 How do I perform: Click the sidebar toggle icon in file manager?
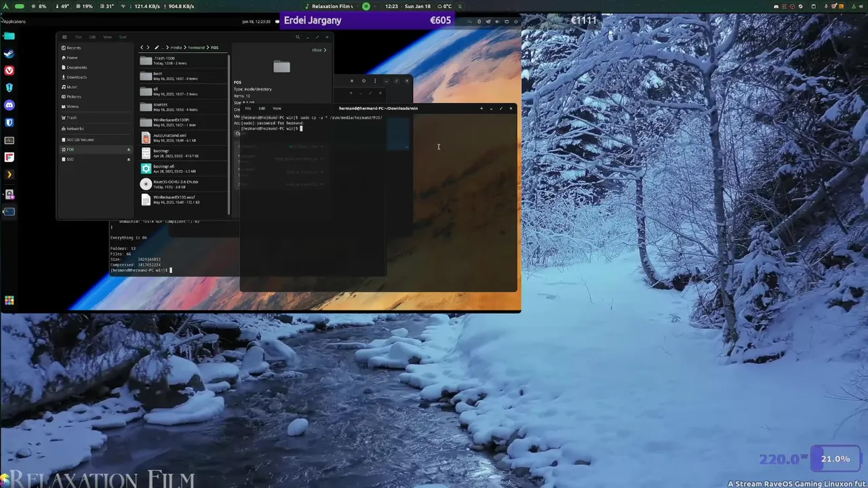(x=64, y=37)
